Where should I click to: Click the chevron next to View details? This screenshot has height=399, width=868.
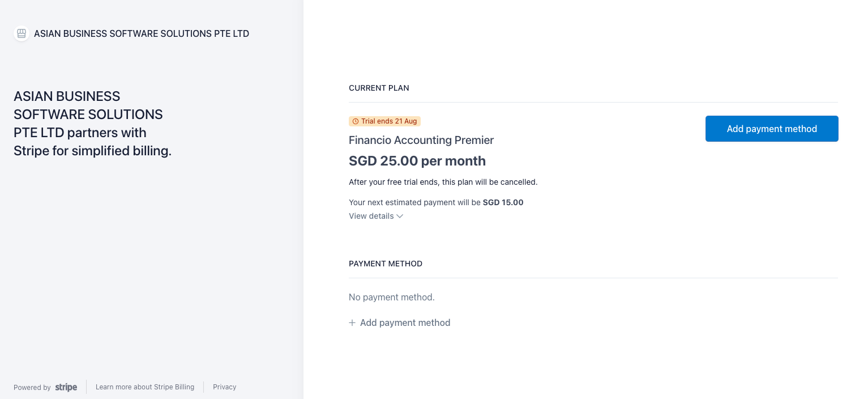point(400,216)
